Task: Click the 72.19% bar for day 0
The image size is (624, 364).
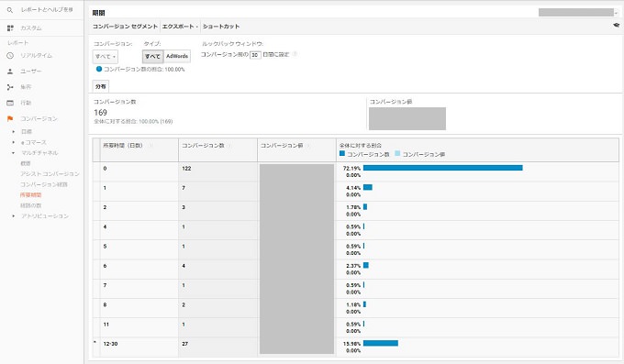Action: pos(443,168)
